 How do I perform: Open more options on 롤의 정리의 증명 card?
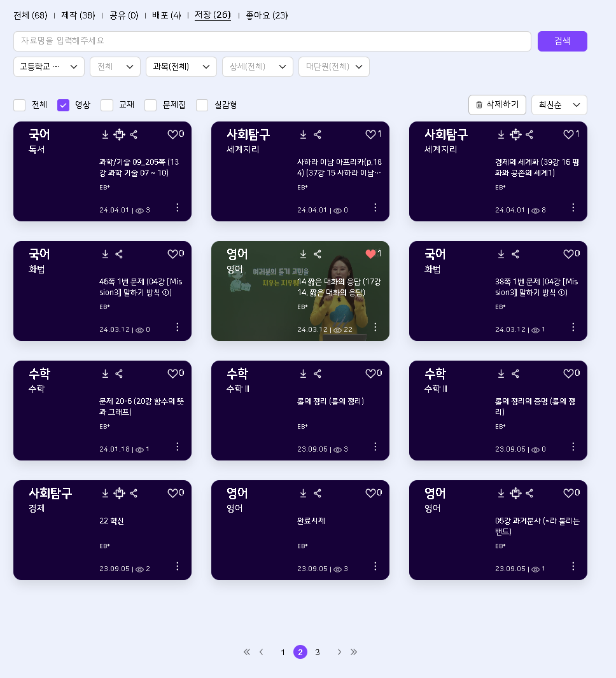click(573, 446)
